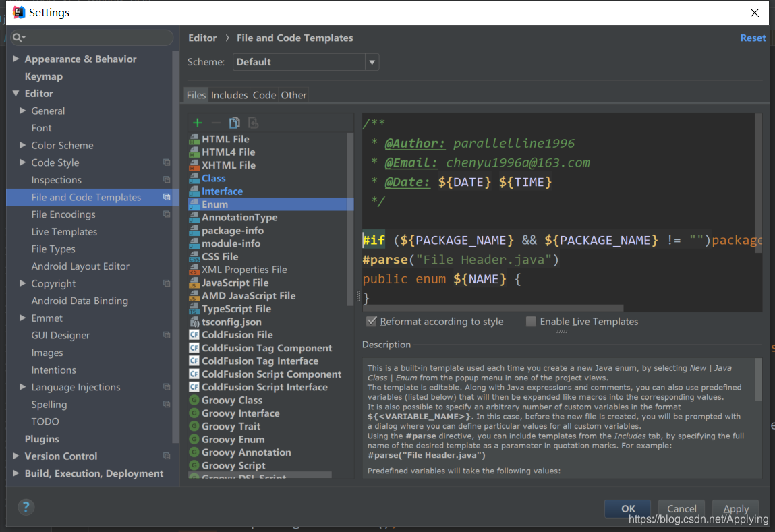775x532 pixels.
Task: Click the search magnifier icon
Action: pyautogui.click(x=18, y=38)
